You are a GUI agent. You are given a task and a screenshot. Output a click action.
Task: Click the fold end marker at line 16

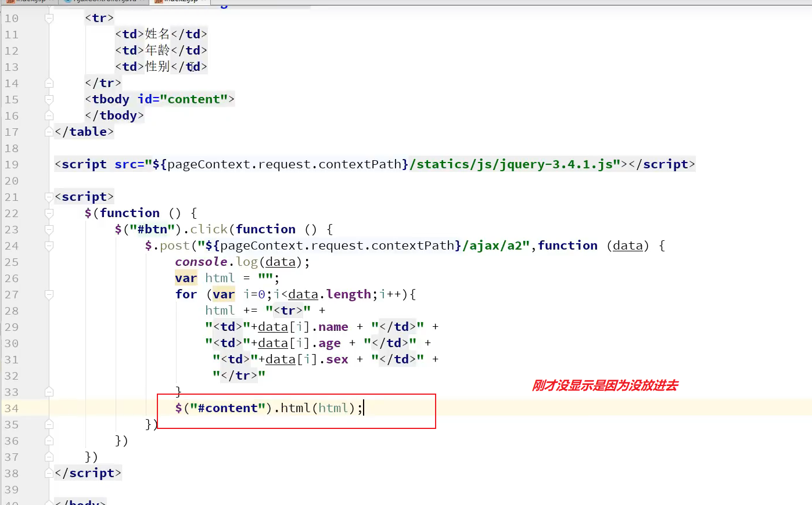click(x=49, y=116)
